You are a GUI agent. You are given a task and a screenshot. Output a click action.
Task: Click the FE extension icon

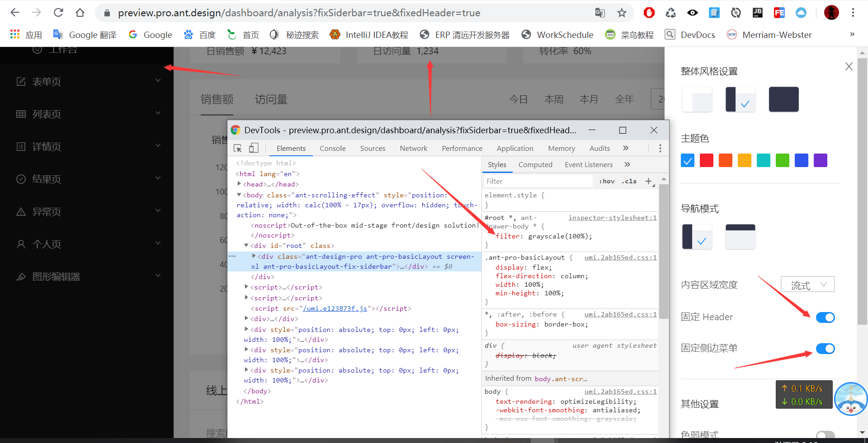point(779,13)
